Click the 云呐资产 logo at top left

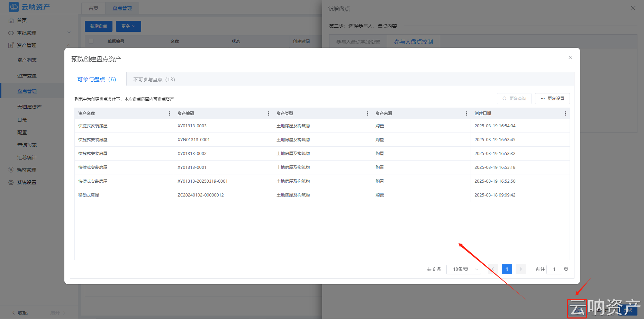(29, 7)
